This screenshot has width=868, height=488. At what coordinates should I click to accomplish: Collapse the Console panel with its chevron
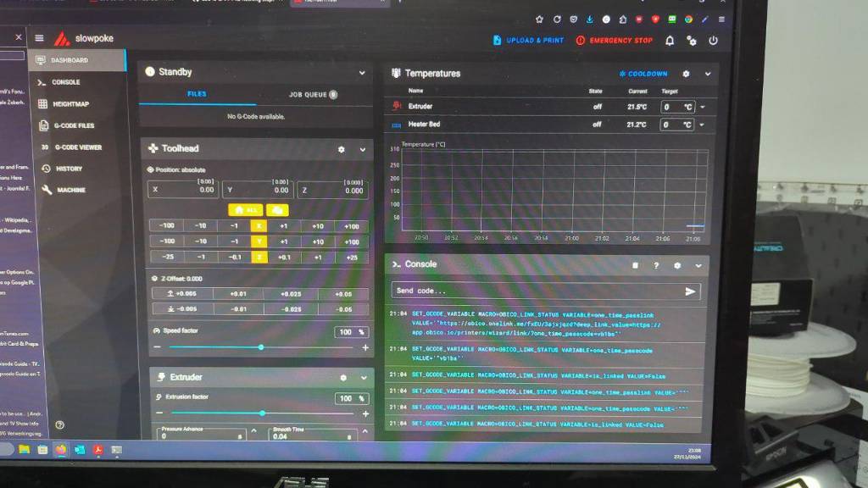click(x=698, y=265)
